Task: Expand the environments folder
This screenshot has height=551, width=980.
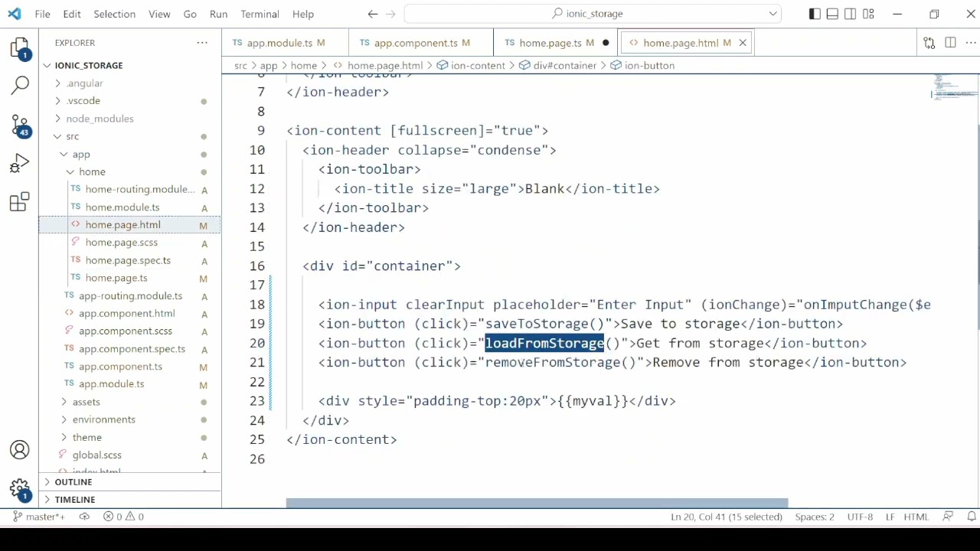Action: [x=103, y=419]
